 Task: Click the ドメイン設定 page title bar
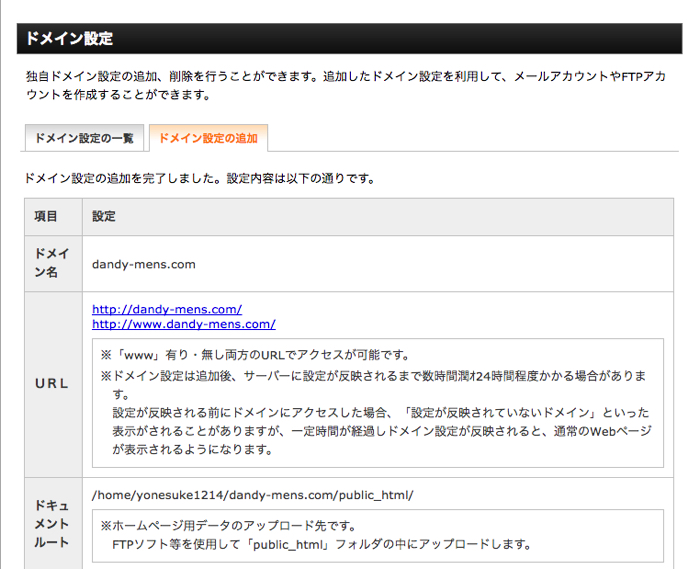349,39
